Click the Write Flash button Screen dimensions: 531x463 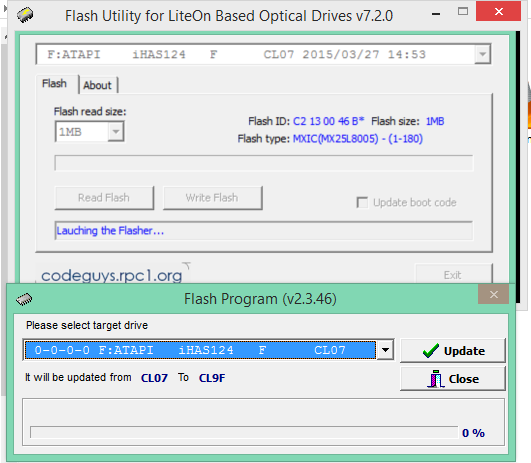212,198
